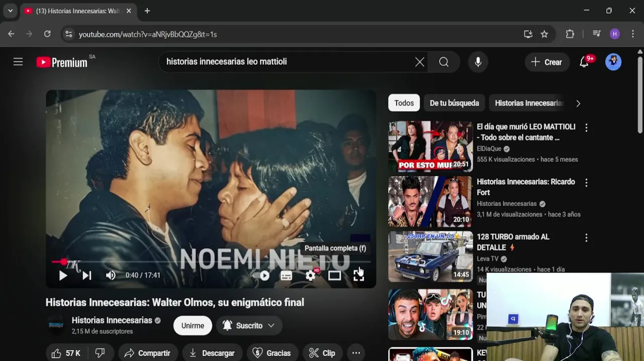Share the video via Compartir
This screenshot has width=644, height=361.
(x=148, y=353)
